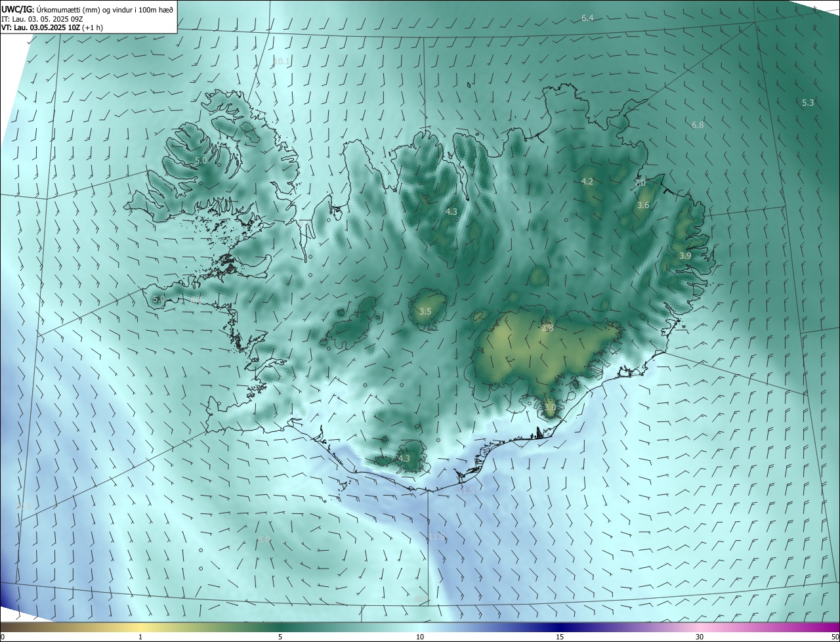Screen dimensions: 840x642
Task: Click the 4.3 value on Mýrdalsjökull glacier
Action: pyautogui.click(x=404, y=458)
